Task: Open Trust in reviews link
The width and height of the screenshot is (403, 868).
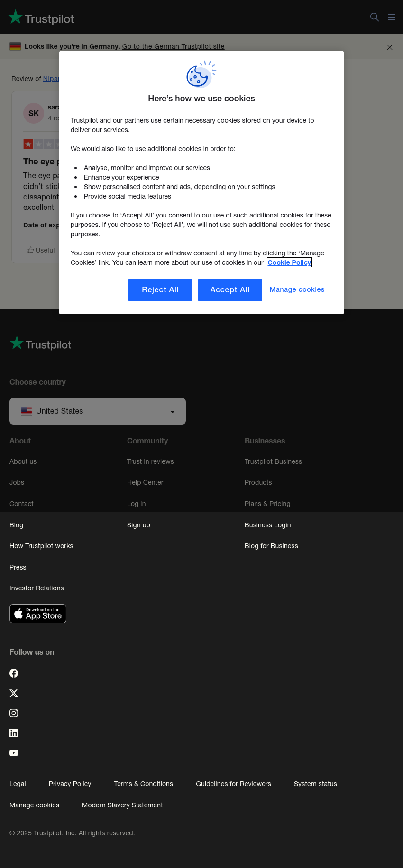Action: click(x=150, y=461)
